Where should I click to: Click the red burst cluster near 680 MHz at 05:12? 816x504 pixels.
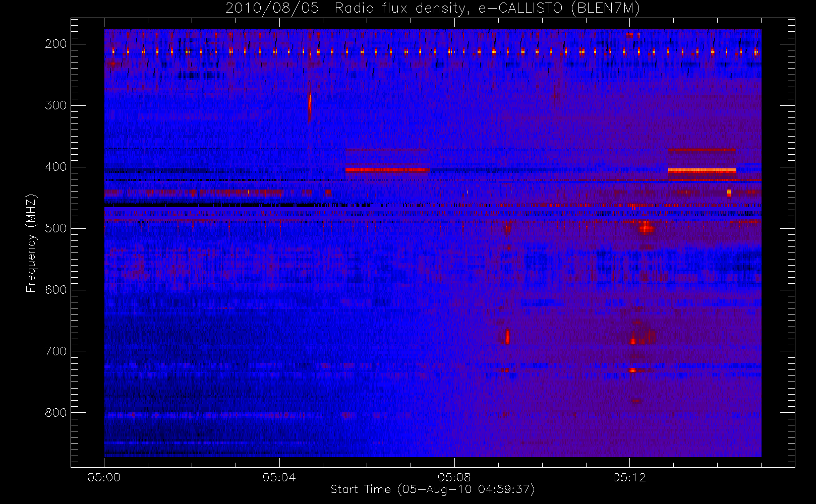642,337
